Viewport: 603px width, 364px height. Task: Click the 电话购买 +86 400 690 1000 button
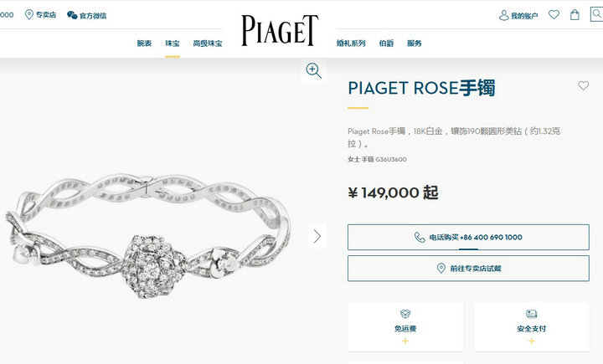[x=468, y=237]
